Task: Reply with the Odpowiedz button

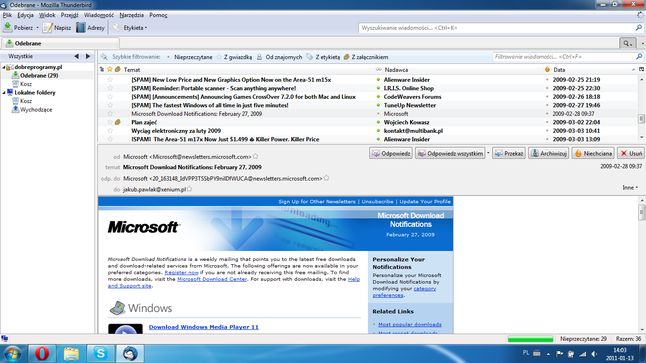Action: (x=391, y=153)
